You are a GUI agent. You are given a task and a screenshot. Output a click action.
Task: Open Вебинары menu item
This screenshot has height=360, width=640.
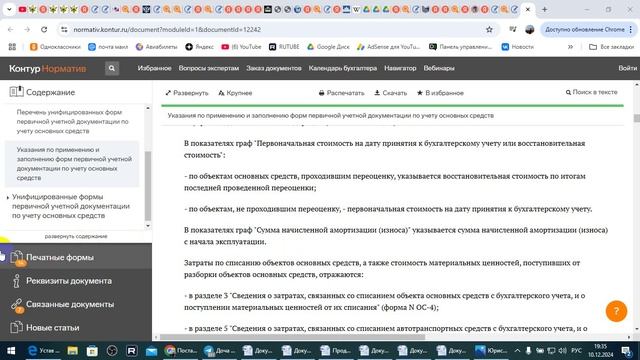click(x=439, y=68)
